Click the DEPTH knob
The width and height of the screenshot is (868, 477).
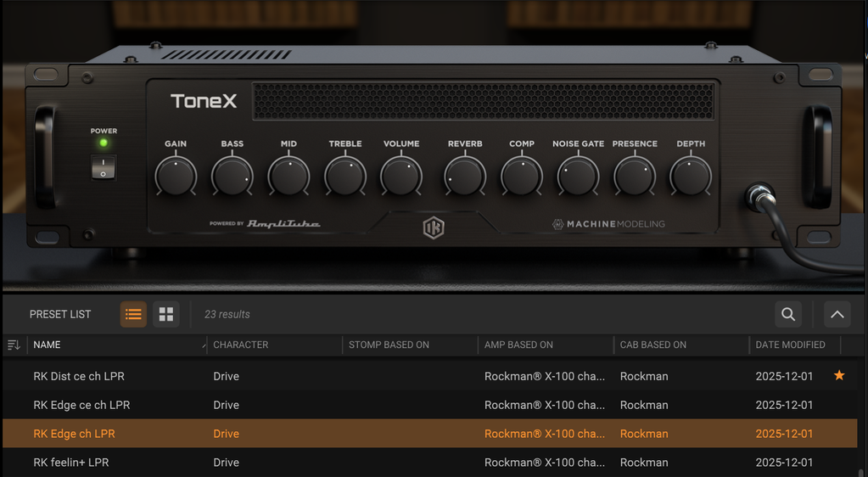click(x=691, y=177)
